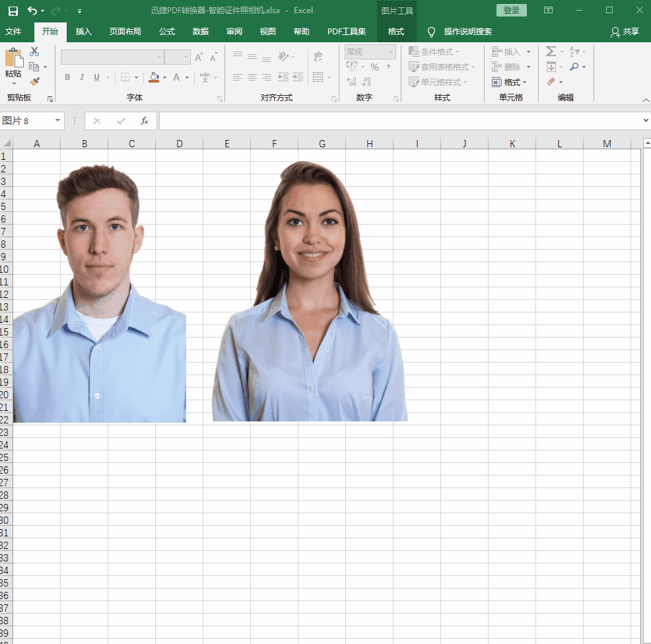Click the Undo arrow icon

point(32,11)
